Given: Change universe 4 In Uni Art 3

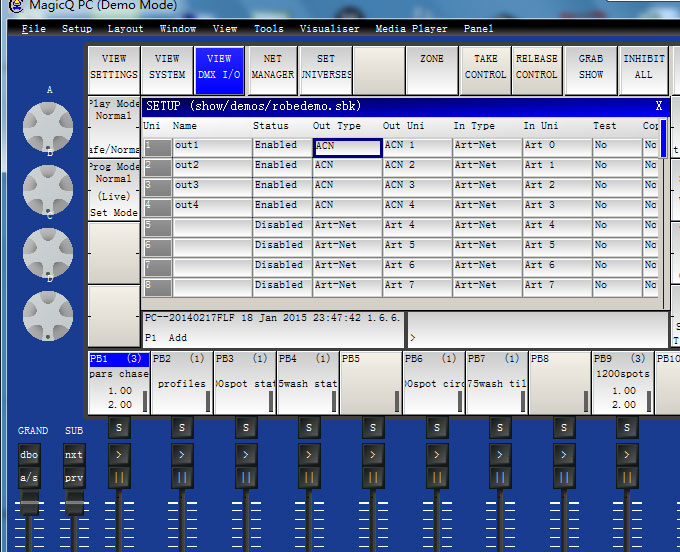Looking at the screenshot, I should [557, 207].
